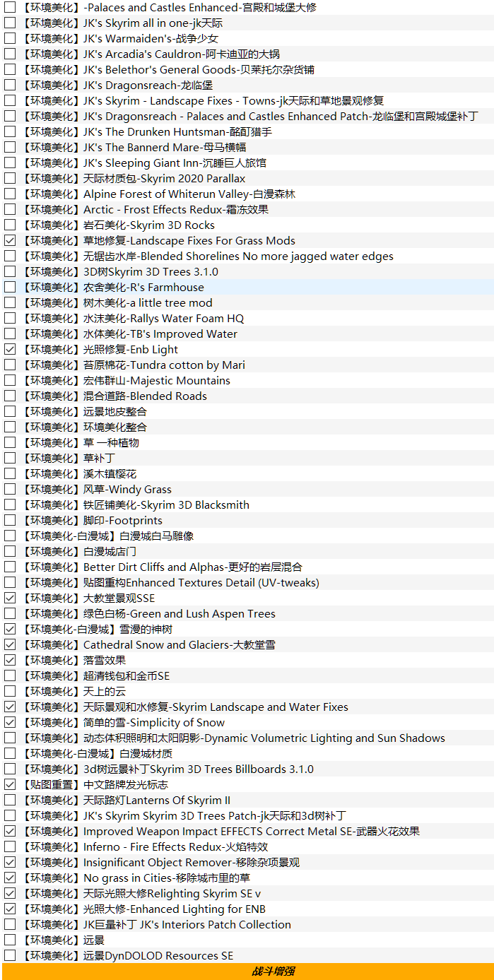Screen dimensions: 494x980
Task: Select Better Dirt Cliffs and Alphas mod
Action: click(x=163, y=567)
